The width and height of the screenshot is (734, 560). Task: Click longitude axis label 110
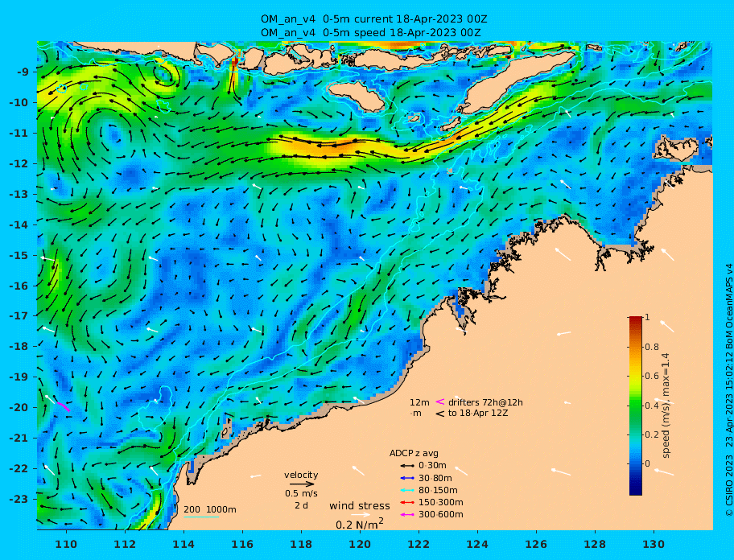tap(66, 544)
